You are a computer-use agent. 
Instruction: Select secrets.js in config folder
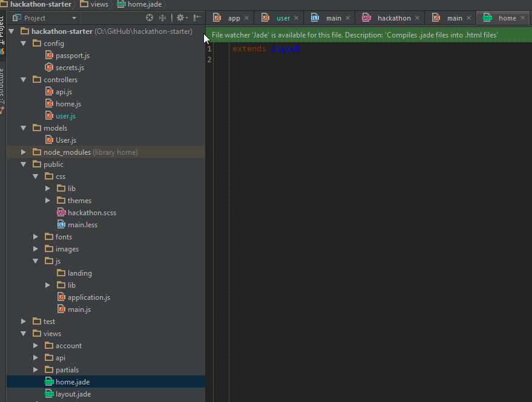[70, 68]
